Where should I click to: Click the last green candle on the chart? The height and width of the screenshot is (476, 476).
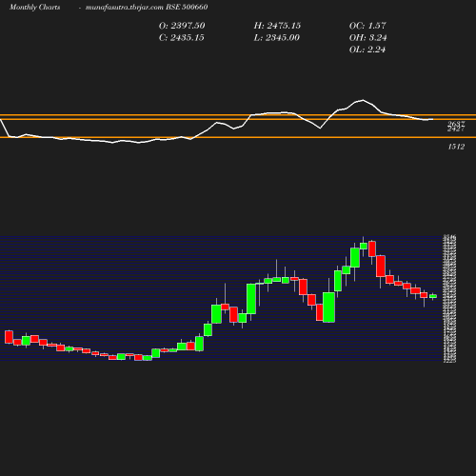(x=433, y=296)
